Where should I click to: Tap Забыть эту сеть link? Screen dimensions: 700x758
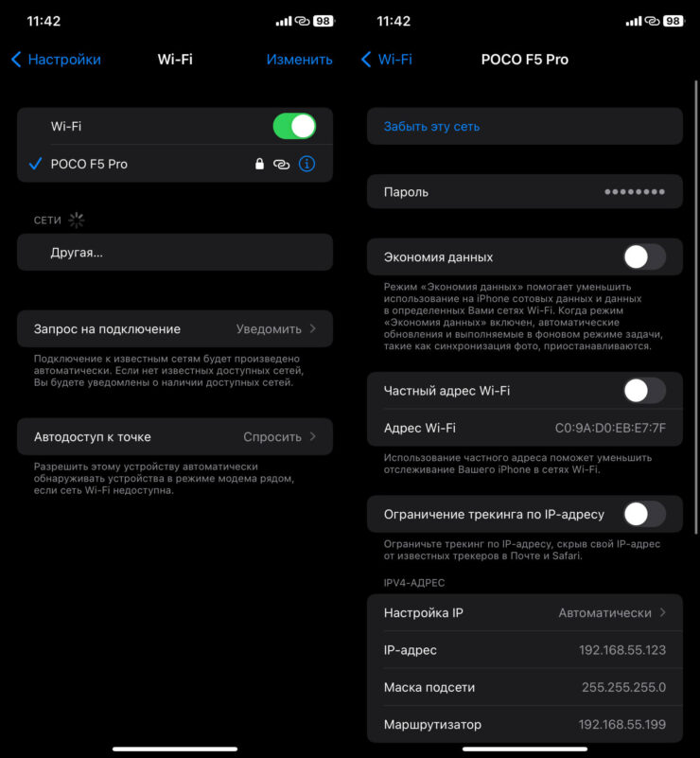[431, 126]
